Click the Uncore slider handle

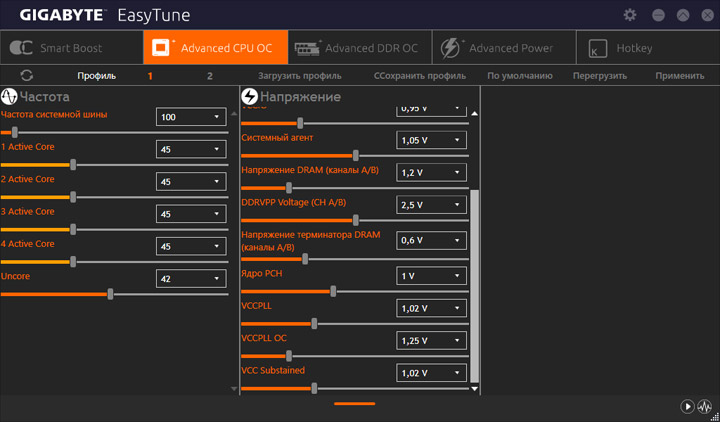[x=110, y=294]
